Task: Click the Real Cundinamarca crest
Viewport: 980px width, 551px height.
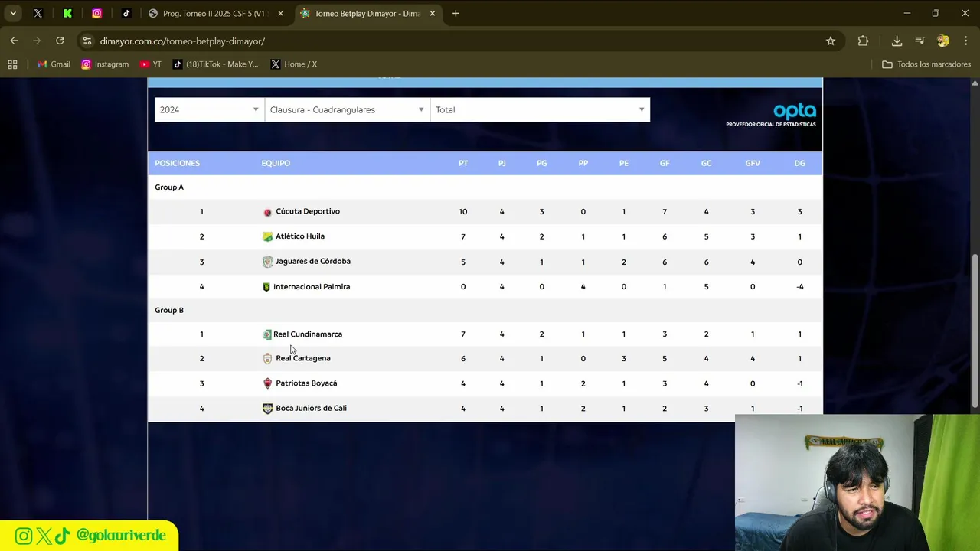Action: coord(266,334)
